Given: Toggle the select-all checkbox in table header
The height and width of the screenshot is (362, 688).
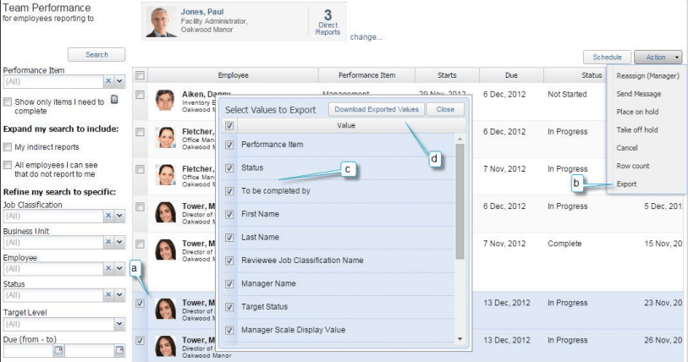Looking at the screenshot, I should pos(140,75).
